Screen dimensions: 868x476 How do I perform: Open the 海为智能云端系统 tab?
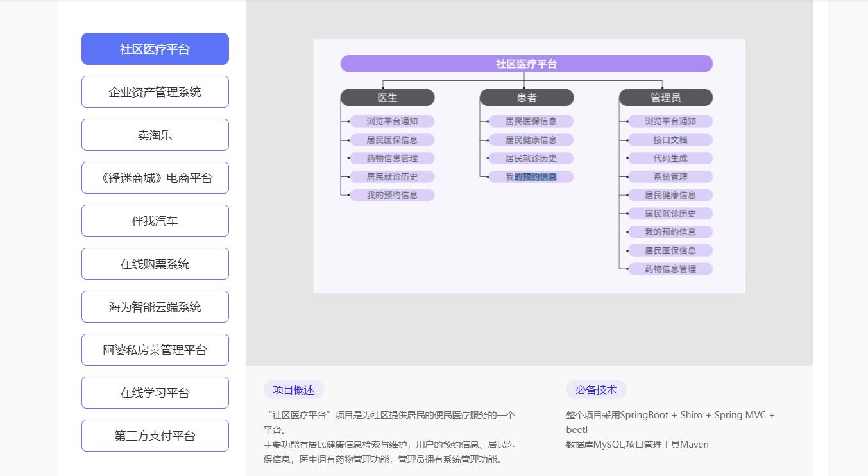coord(155,307)
